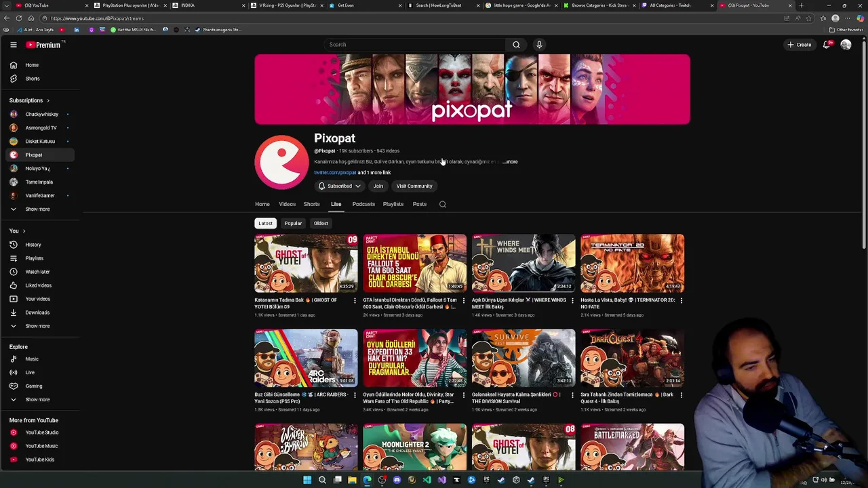This screenshot has width=868, height=488.
Task: Show more under Explore section
Action: pos(38,399)
